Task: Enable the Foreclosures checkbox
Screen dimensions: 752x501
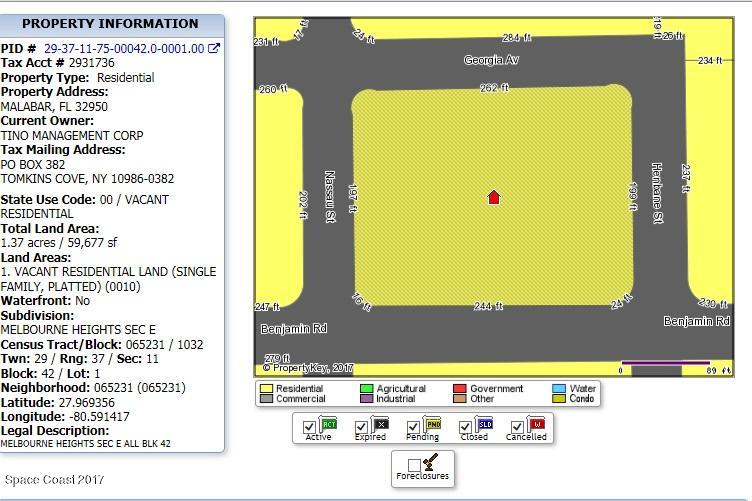Action: (414, 465)
